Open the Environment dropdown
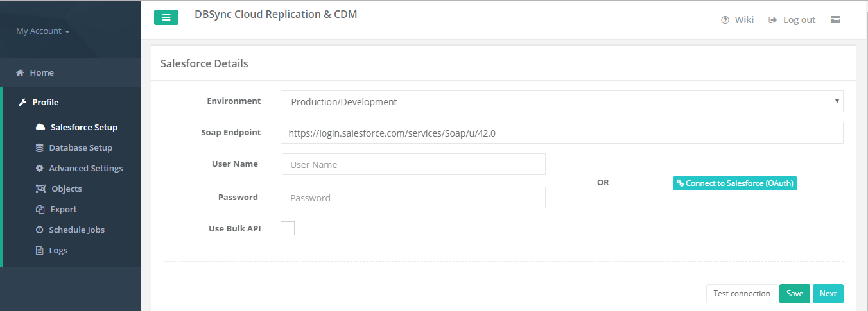Viewport: 868px width, 311px height. click(x=561, y=101)
